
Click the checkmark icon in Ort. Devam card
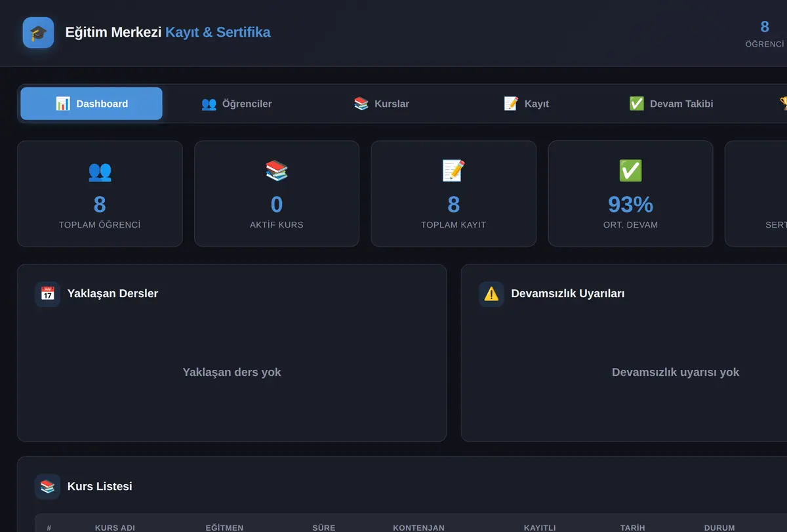[x=630, y=171]
